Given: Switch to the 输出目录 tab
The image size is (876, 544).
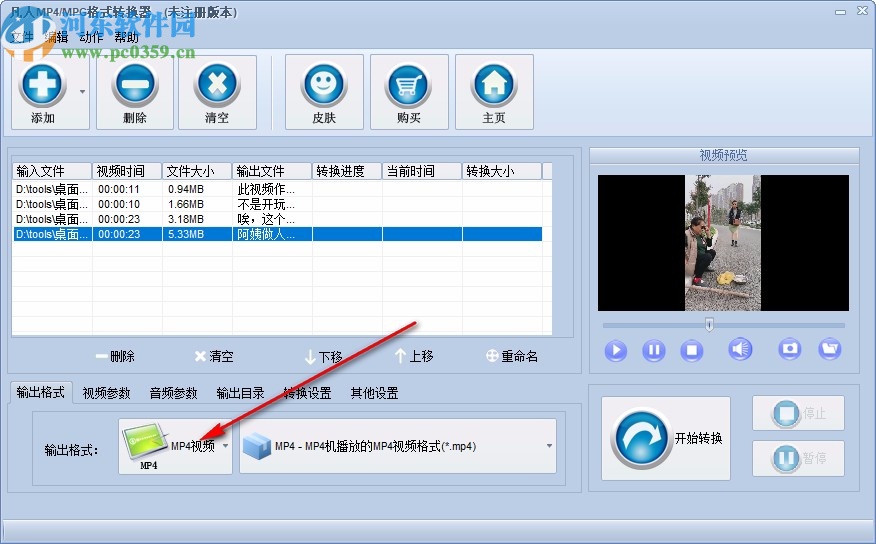Looking at the screenshot, I should 240,393.
